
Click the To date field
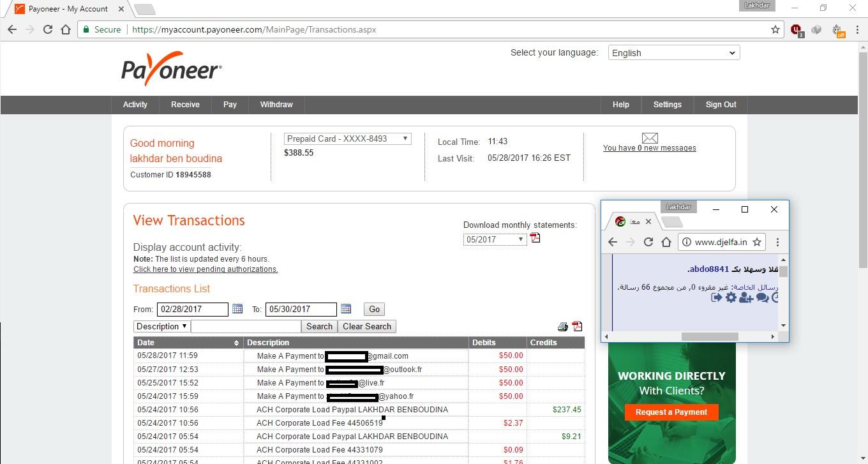tap(301, 310)
